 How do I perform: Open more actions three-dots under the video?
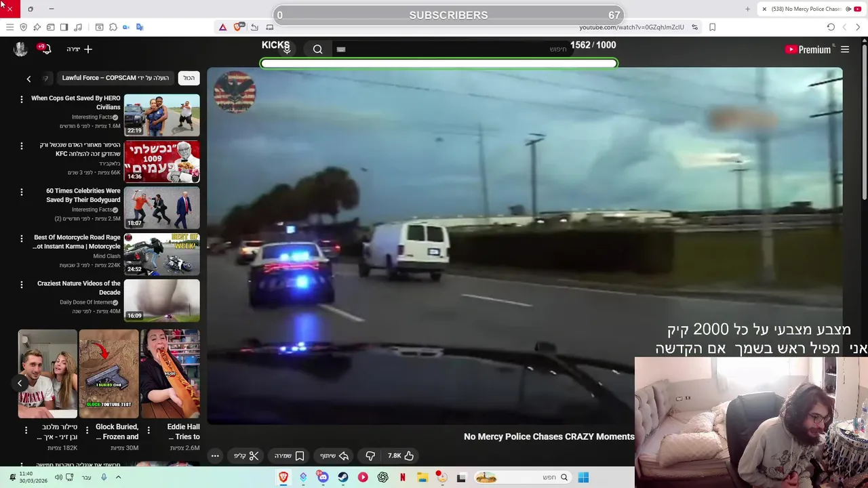[x=215, y=456]
